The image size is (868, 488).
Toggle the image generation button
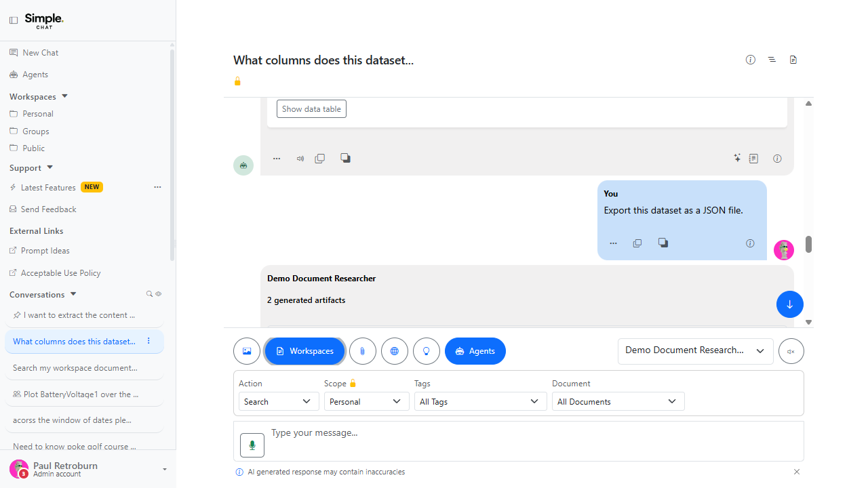point(247,351)
